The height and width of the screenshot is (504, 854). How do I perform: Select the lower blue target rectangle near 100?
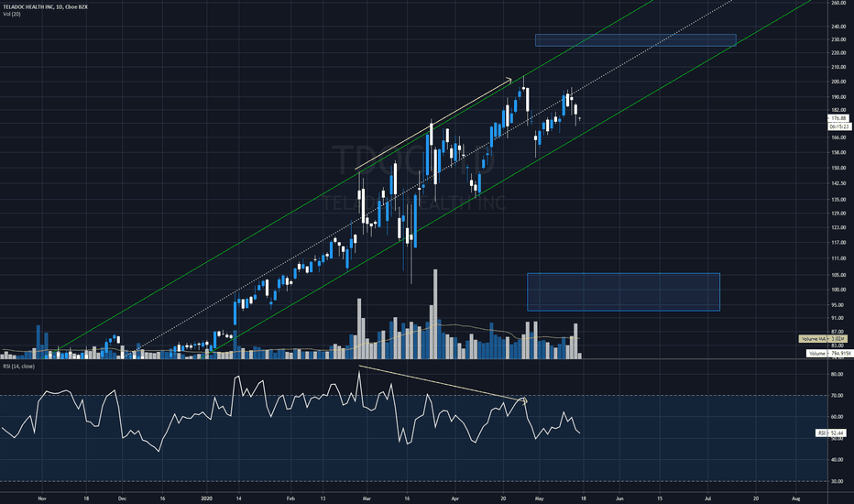[x=624, y=292]
